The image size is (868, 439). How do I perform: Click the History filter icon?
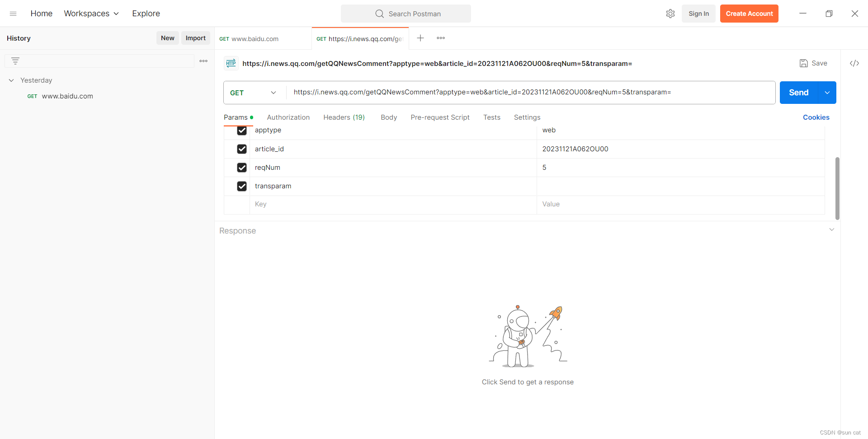coord(15,61)
